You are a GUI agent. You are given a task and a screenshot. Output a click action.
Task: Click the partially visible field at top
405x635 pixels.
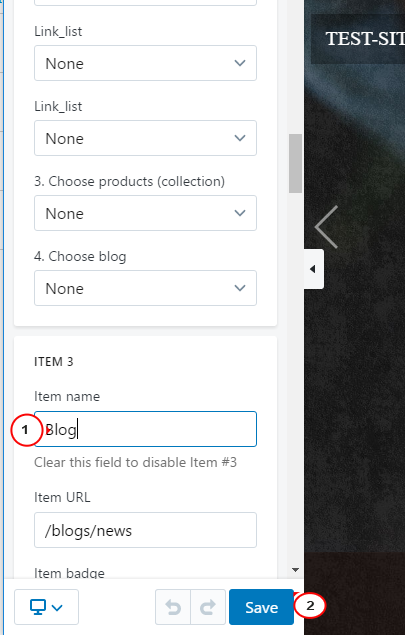coord(145,2)
